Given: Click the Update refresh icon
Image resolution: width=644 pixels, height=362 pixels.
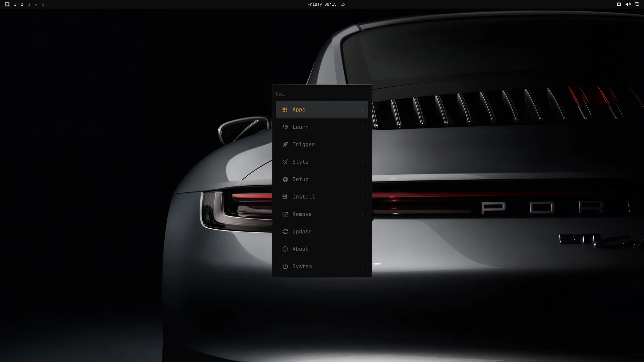Looking at the screenshot, I should [x=285, y=232].
